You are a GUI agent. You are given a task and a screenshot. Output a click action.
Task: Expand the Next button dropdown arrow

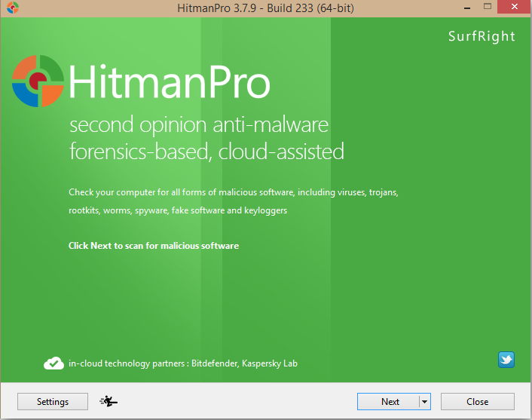pos(425,402)
